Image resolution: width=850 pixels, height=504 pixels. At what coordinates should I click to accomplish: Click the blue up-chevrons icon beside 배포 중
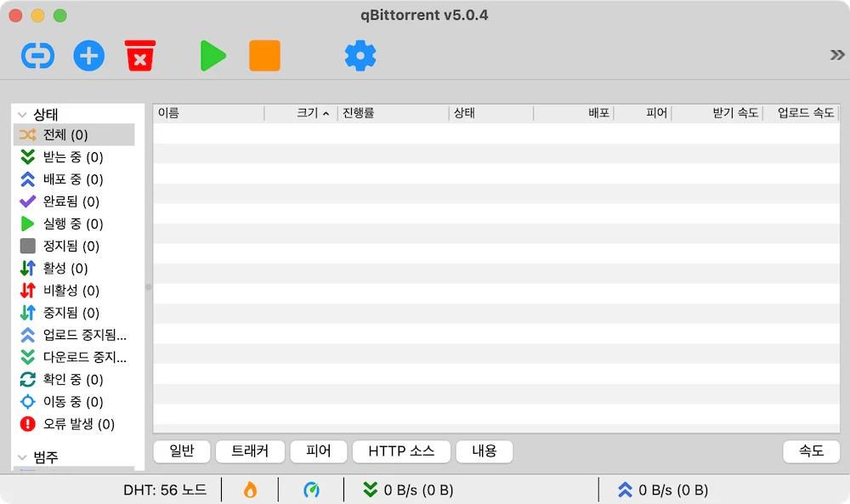point(28,178)
